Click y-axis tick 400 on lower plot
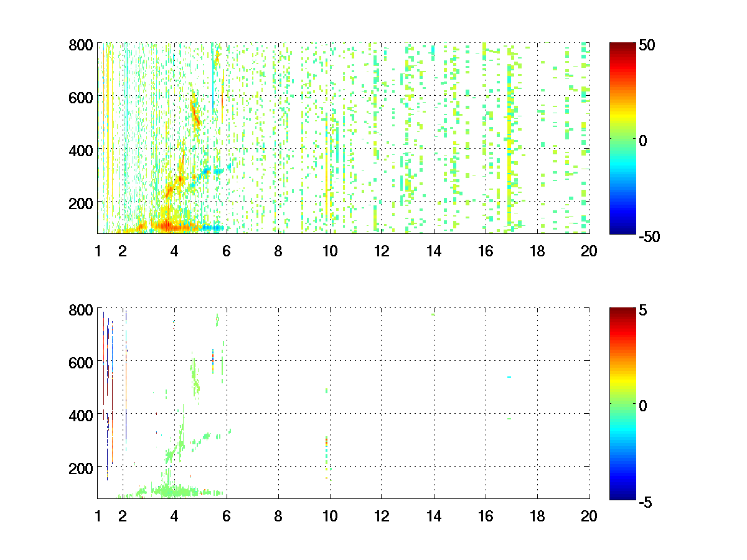Image resolution: width=747 pixels, height=560 pixels. coord(82,414)
